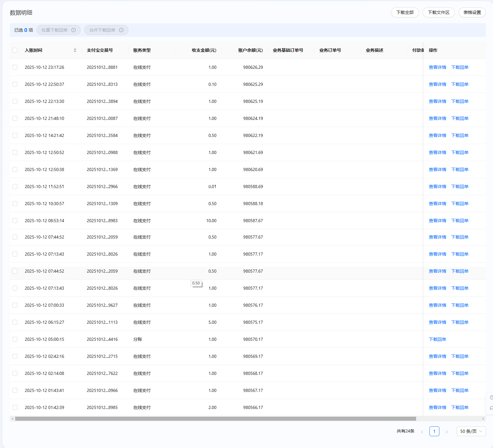Screen dimensions: 493x448
Task: Click the scrollbar right arrow
Action: 483,419
